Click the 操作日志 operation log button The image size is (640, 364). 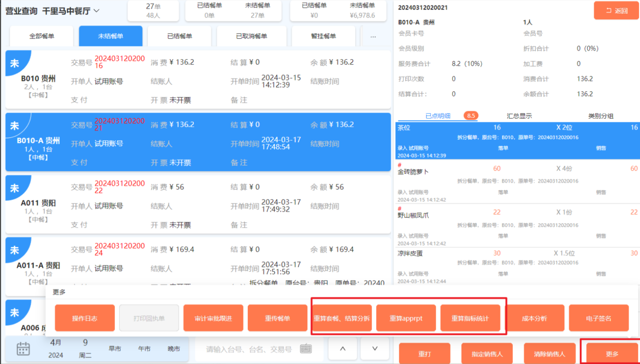(85, 318)
